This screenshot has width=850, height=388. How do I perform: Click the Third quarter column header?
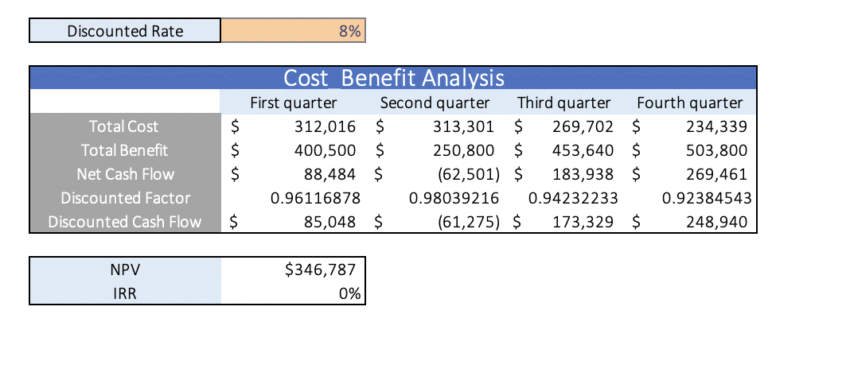(564, 102)
